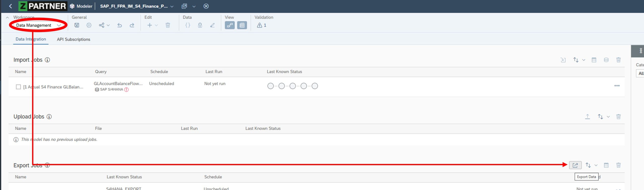Viewport: 644px width, 190px height.
Task: Open the GLAccountBalanceFlow query
Action: coord(118,83)
